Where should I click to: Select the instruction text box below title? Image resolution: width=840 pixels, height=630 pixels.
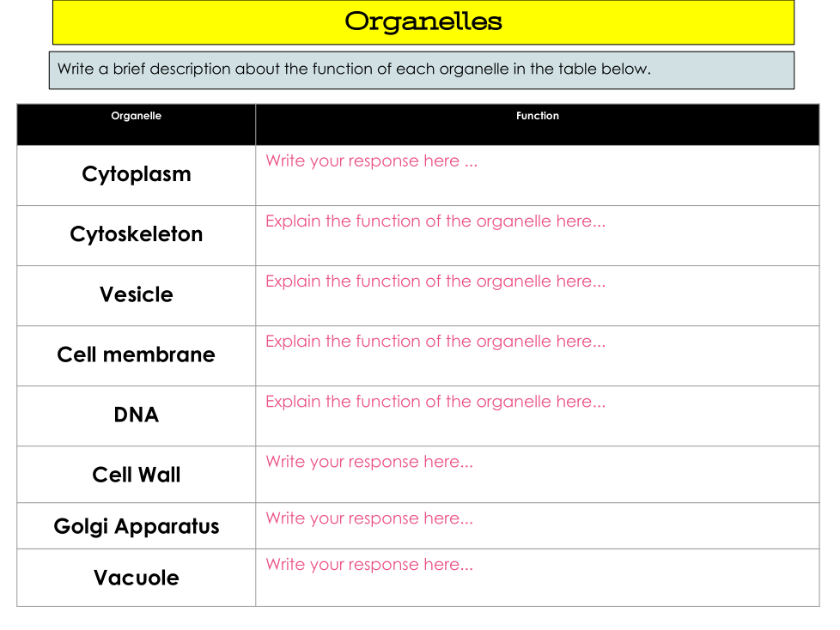[421, 70]
